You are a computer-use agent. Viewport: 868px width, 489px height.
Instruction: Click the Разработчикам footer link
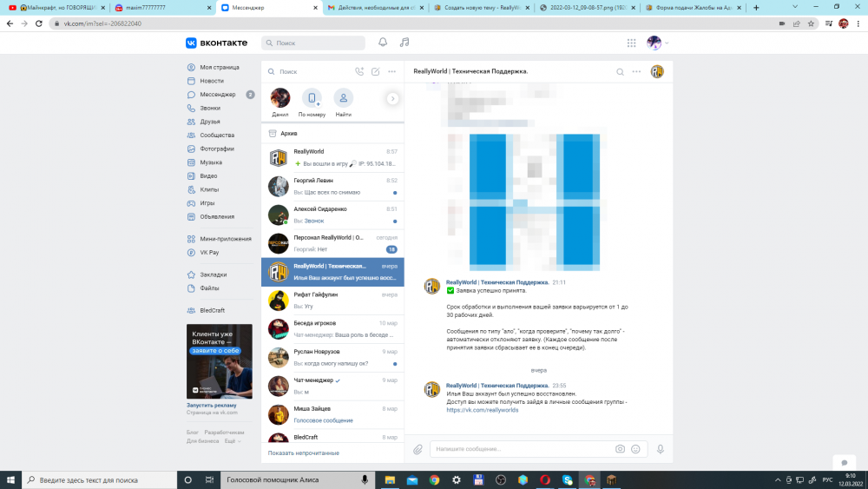click(x=224, y=433)
